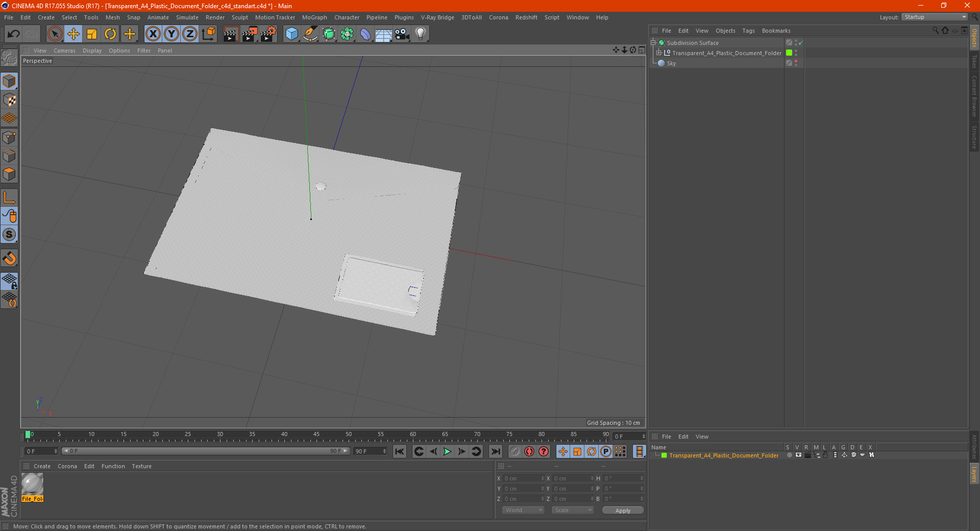Add a Subdivision Surface generator
This screenshot has width=980, height=531.
[329, 34]
